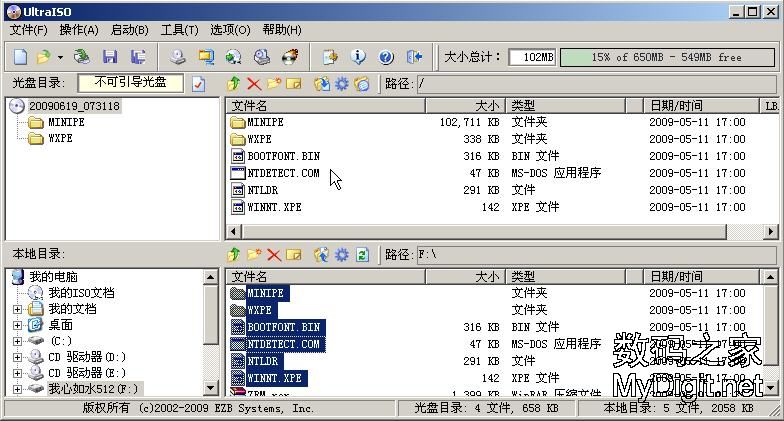Click red X delete in disc directory toolbar
This screenshot has width=784, height=421.
[254, 84]
